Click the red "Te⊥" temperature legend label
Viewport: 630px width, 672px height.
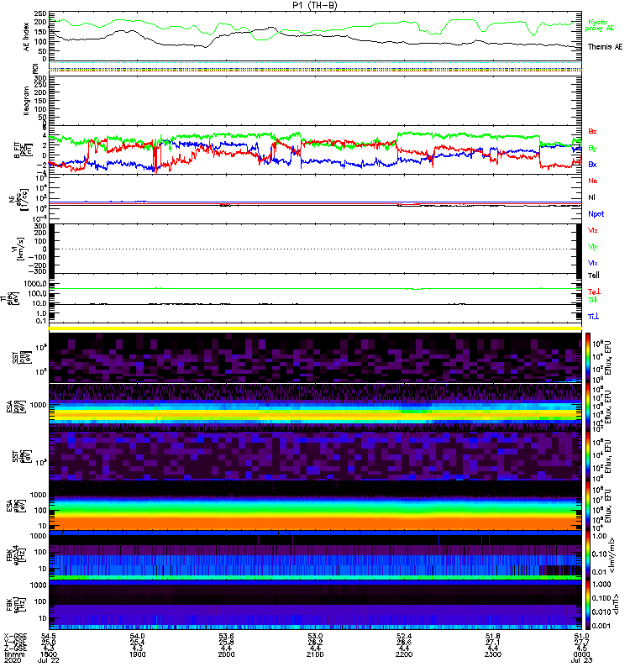(594, 291)
